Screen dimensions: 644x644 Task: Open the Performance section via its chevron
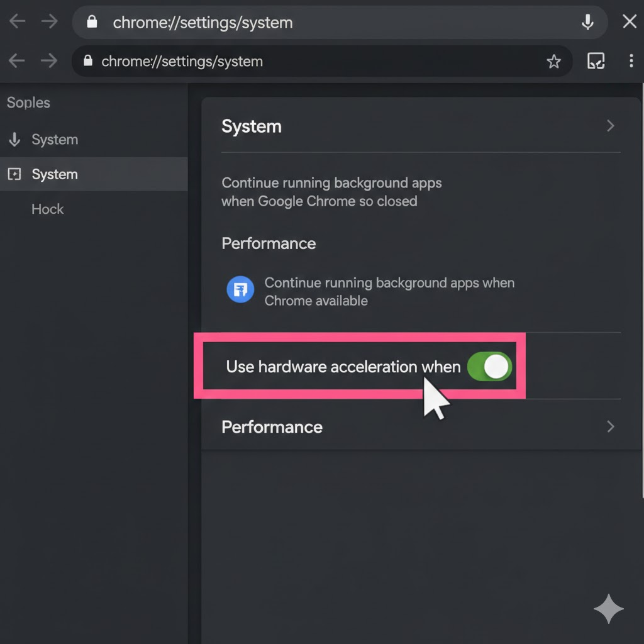609,426
